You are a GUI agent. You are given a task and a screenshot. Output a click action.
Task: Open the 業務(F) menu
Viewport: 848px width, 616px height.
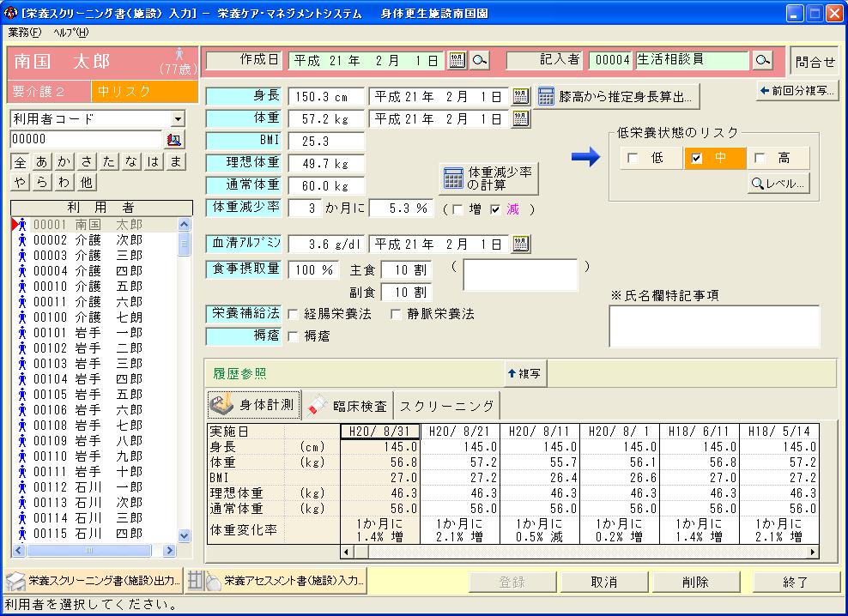24,33
